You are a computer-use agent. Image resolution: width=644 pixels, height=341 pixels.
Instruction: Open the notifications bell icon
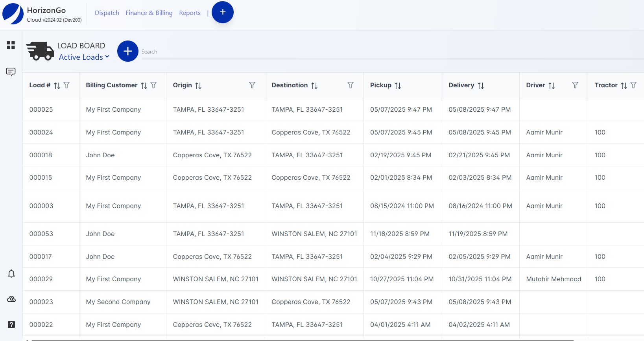coord(11,274)
